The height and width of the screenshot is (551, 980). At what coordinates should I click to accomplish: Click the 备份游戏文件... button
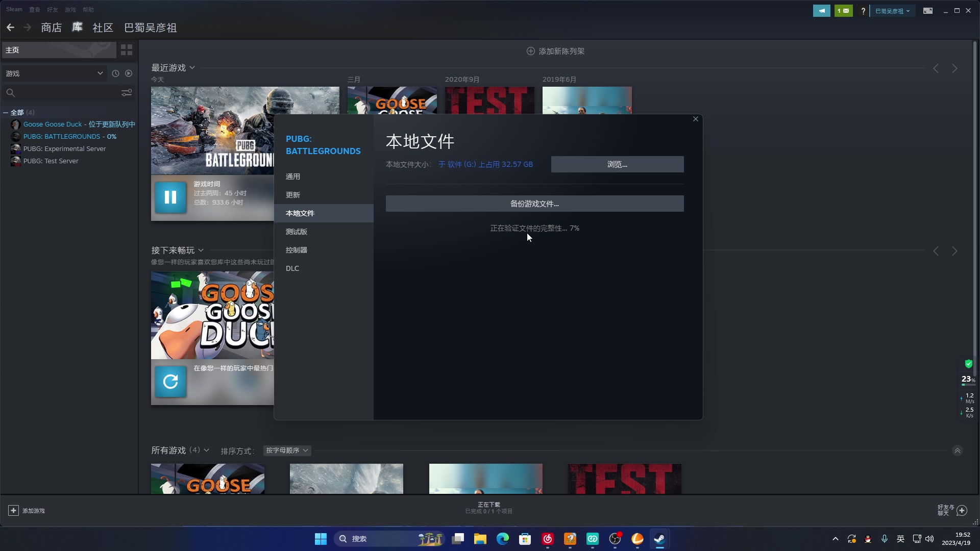click(x=534, y=204)
